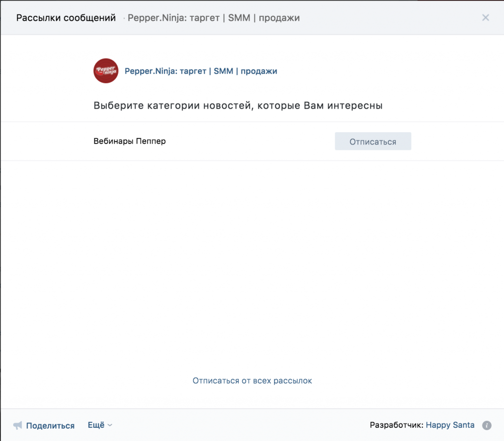The image size is (504, 441).
Task: Open the info icon next to Happy Santa
Action: coord(487,425)
